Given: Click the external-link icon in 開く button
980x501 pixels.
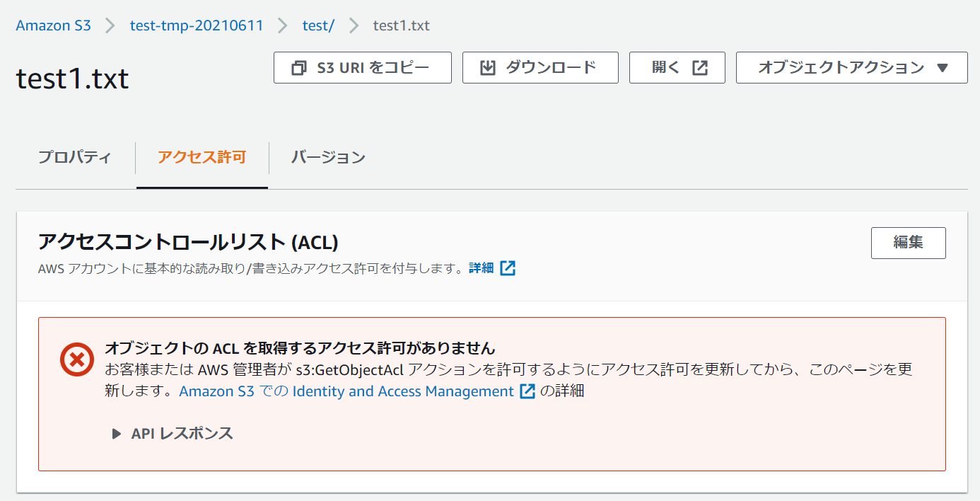Looking at the screenshot, I should [699, 68].
